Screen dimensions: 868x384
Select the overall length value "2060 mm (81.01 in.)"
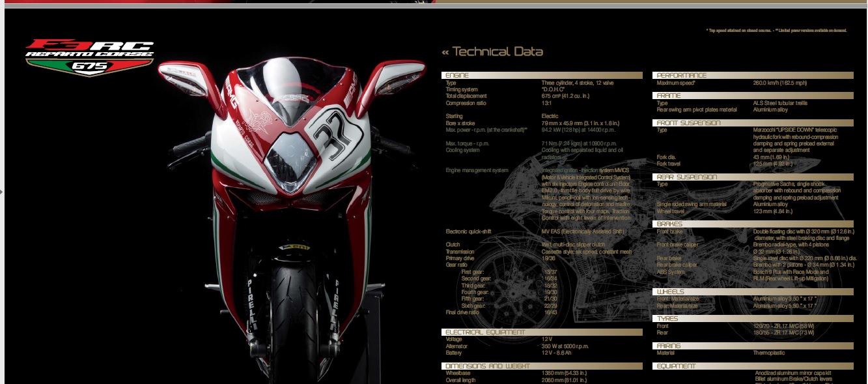coord(565,379)
